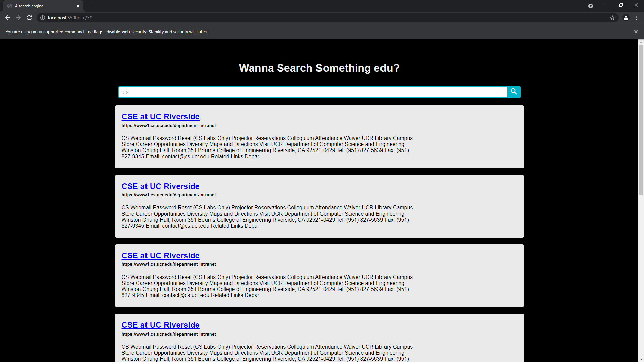This screenshot has height=362, width=644.
Task: Click the magnifying glass search button
Action: tap(514, 92)
